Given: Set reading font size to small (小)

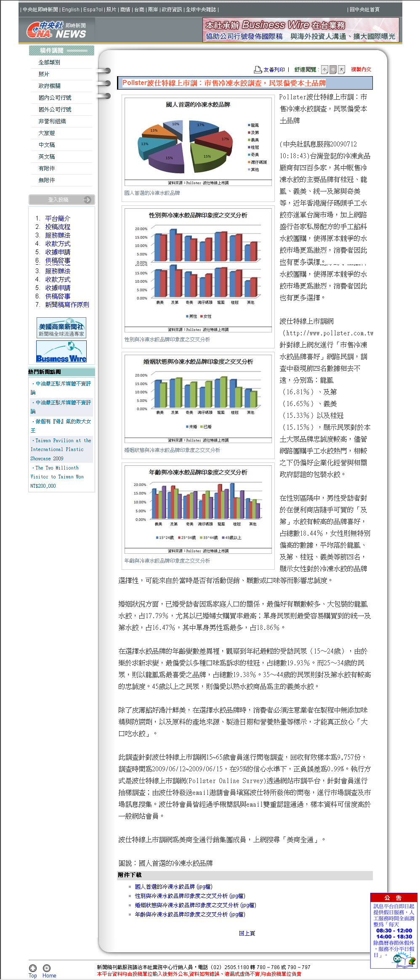Looking at the screenshot, I should click(324, 70).
